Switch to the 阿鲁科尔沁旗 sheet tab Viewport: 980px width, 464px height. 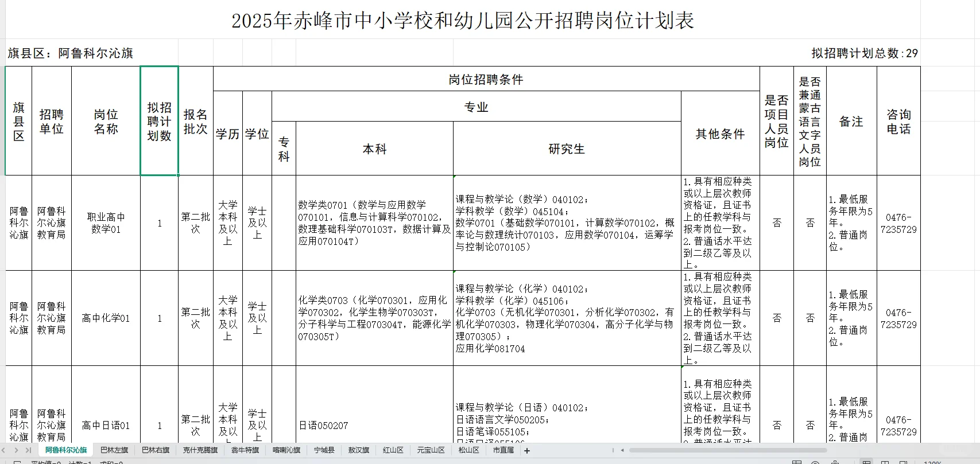[x=66, y=450]
